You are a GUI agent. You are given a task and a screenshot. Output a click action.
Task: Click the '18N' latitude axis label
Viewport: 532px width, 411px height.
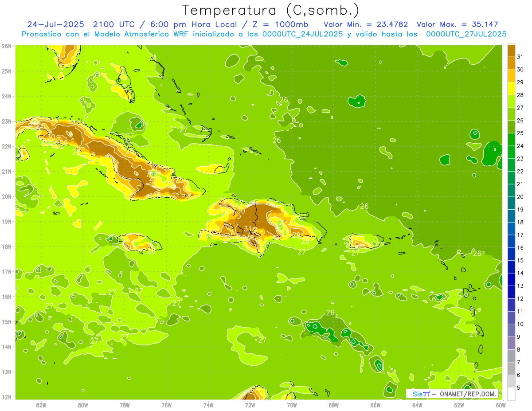click(x=7, y=246)
